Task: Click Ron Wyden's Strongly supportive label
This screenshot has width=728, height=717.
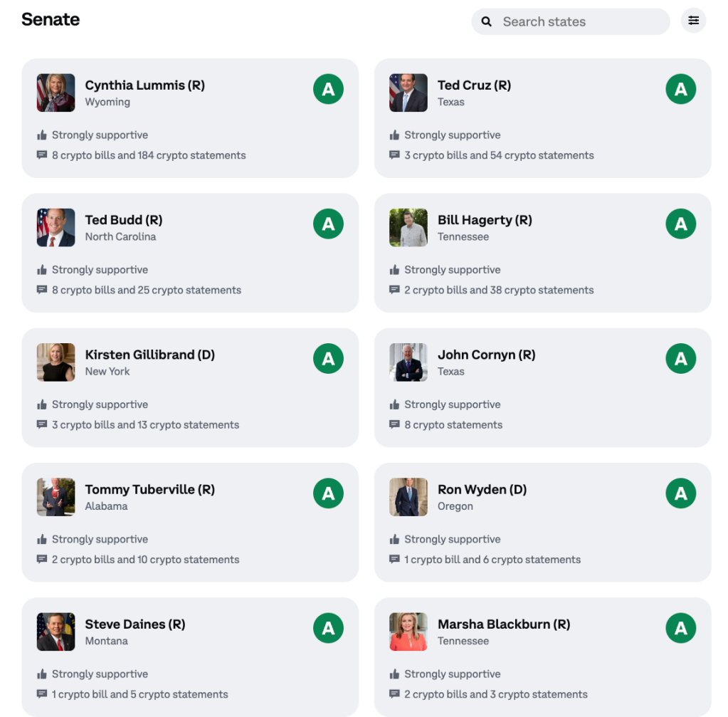Action: (452, 539)
